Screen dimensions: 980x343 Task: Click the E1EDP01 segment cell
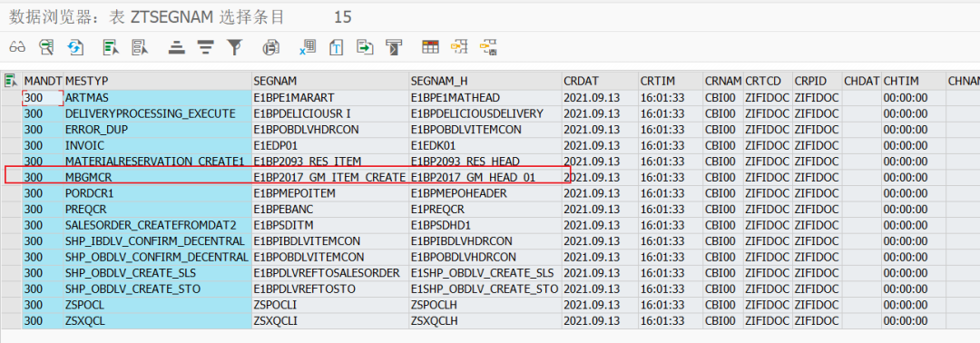[x=330, y=145]
